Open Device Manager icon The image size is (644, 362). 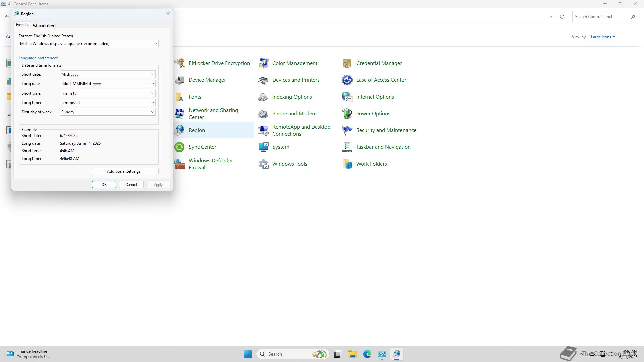(x=180, y=80)
